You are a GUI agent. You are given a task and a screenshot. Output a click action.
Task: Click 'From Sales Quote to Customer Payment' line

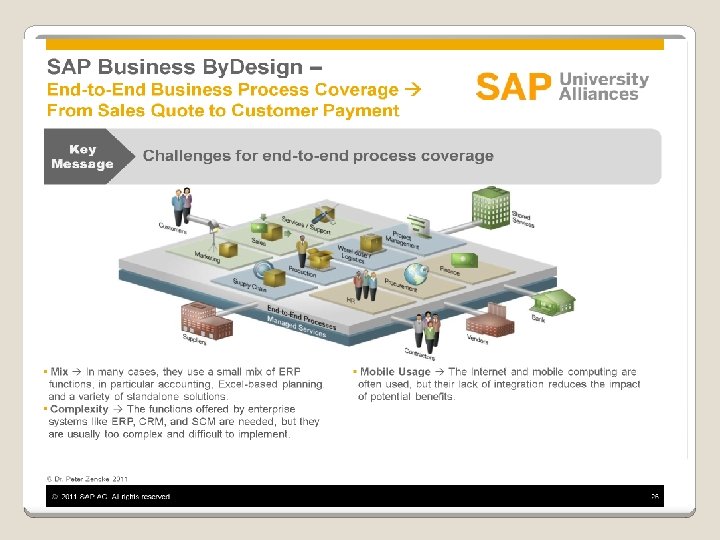tap(223, 110)
